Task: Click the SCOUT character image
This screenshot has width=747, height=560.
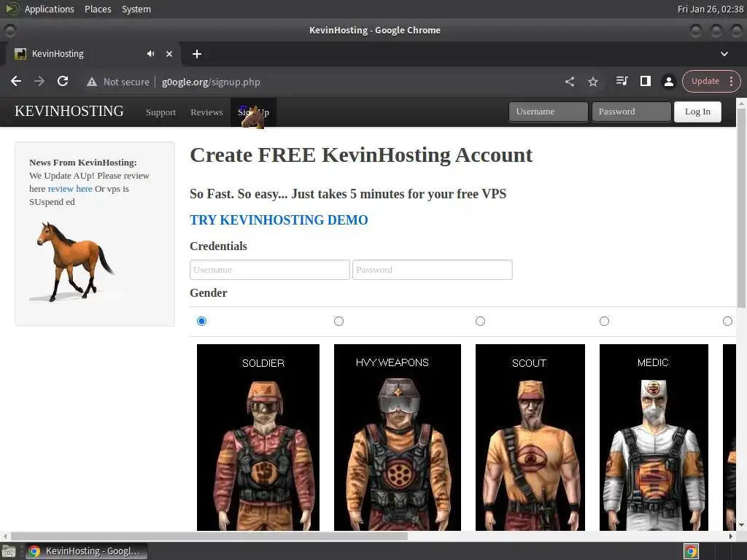Action: click(530, 437)
